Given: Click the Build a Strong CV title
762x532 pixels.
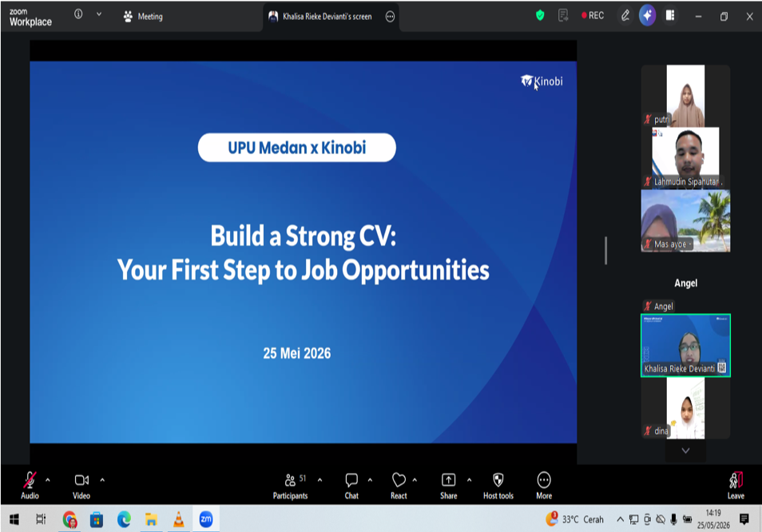Looking at the screenshot, I should 304,236.
